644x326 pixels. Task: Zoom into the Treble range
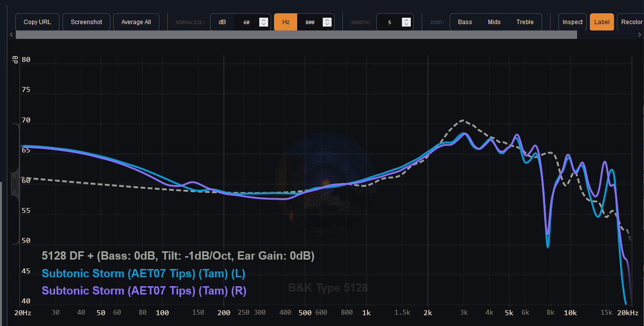tap(524, 22)
